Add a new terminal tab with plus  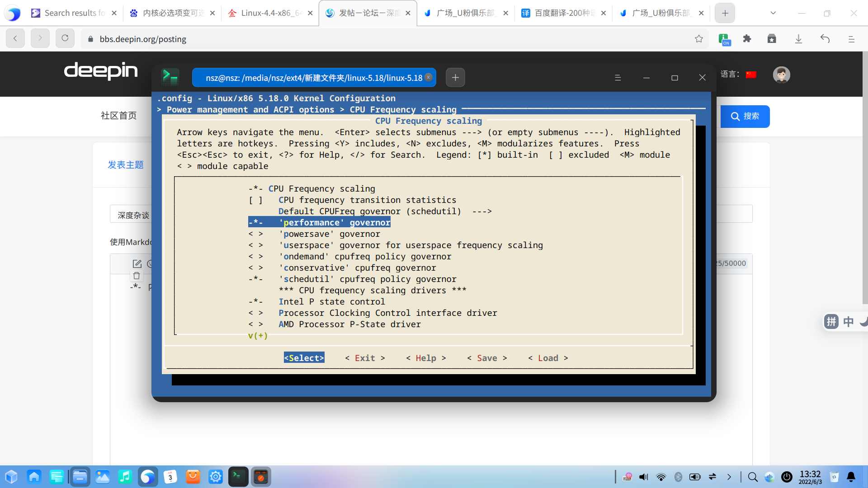coord(455,78)
